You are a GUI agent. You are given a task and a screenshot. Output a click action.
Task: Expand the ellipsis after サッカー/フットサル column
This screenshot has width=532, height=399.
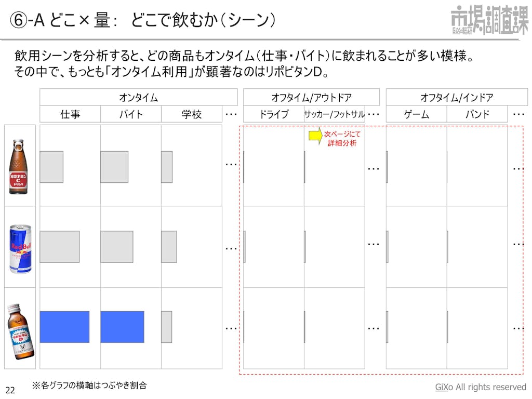(372, 114)
